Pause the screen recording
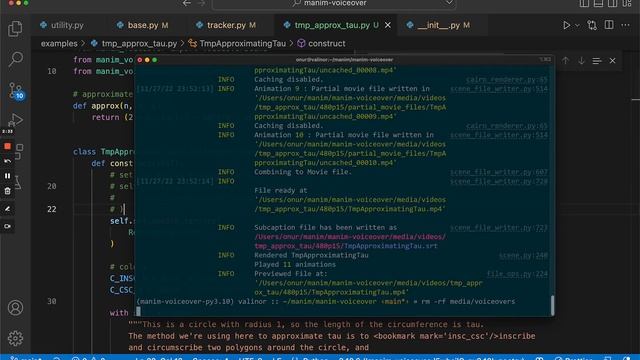The height and width of the screenshot is (360, 640). click(x=7, y=176)
